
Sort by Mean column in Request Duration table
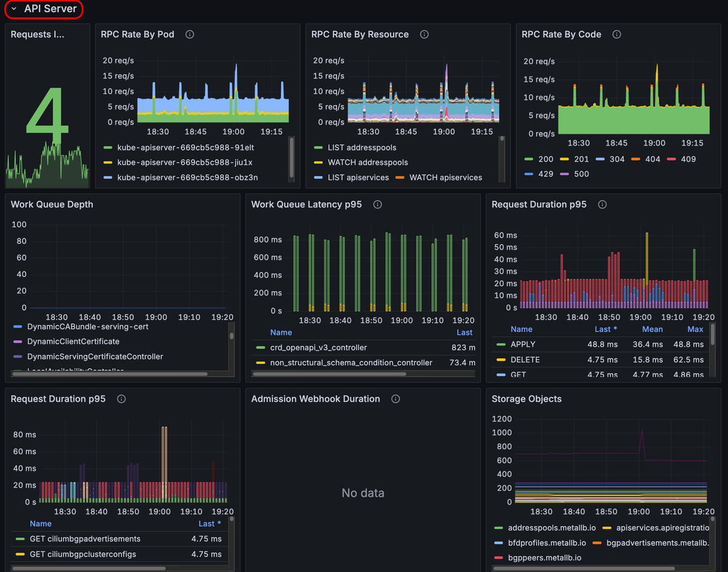coord(652,329)
